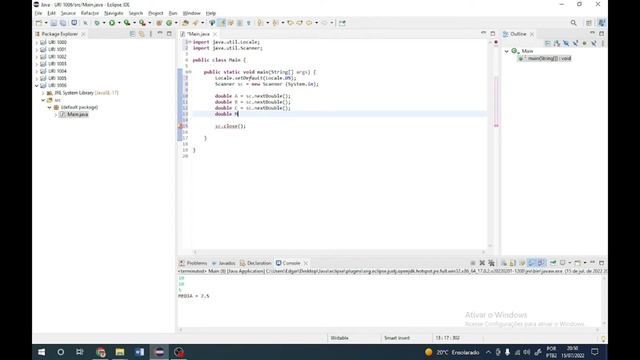This screenshot has height=360, width=640.
Task: Click the editor vertical scrollbar
Action: click(x=490, y=143)
